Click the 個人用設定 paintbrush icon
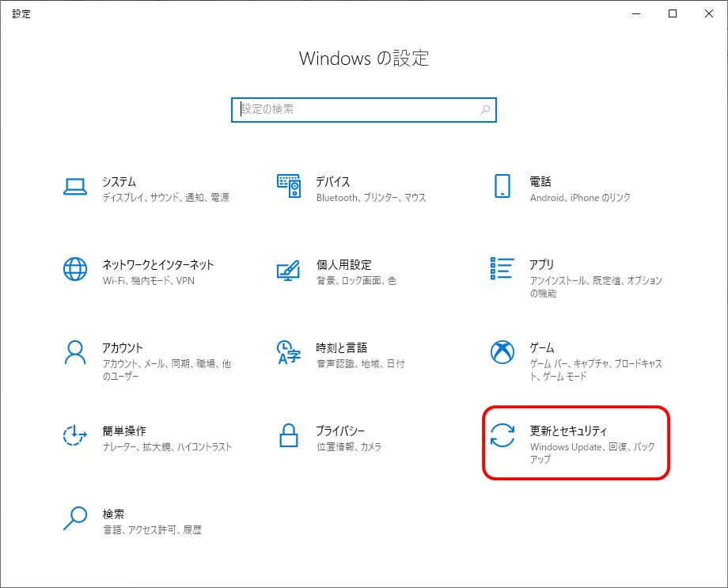 tap(289, 270)
